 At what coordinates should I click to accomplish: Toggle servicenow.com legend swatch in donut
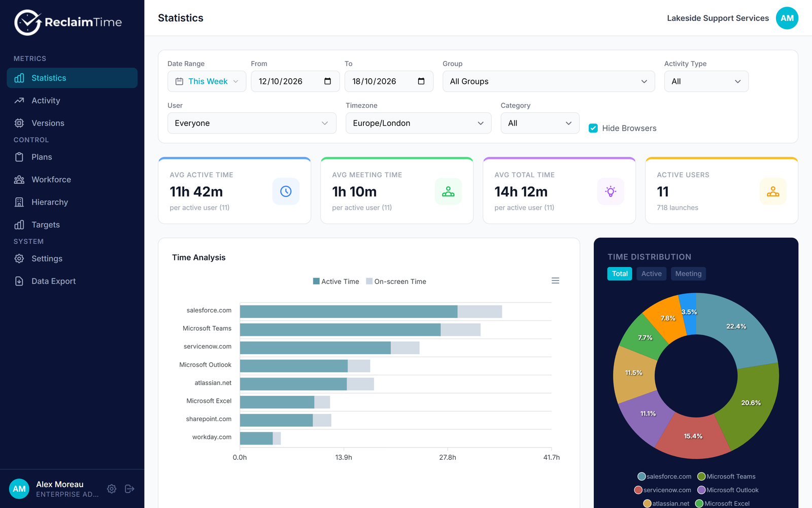638,490
